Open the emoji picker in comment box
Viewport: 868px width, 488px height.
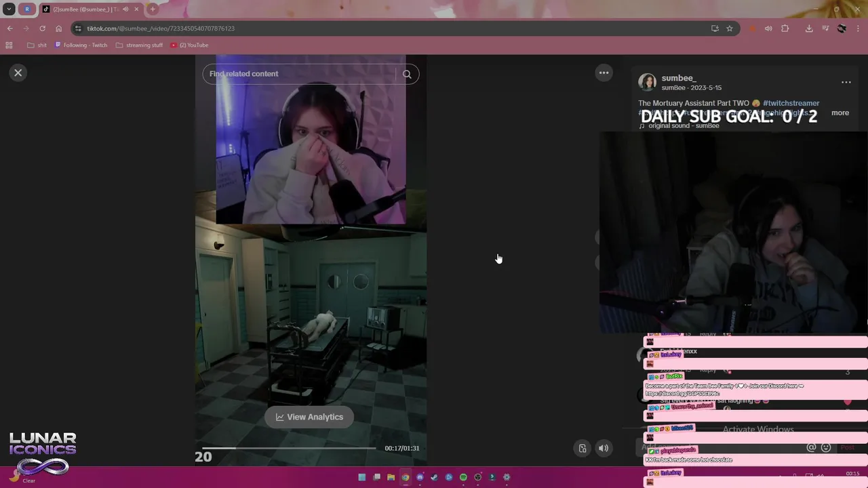(x=826, y=447)
